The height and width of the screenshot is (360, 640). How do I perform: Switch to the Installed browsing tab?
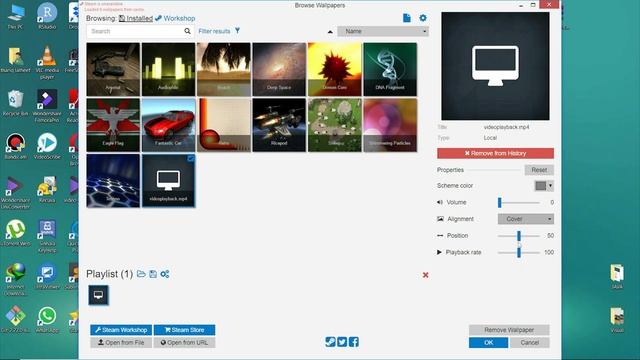(x=136, y=18)
